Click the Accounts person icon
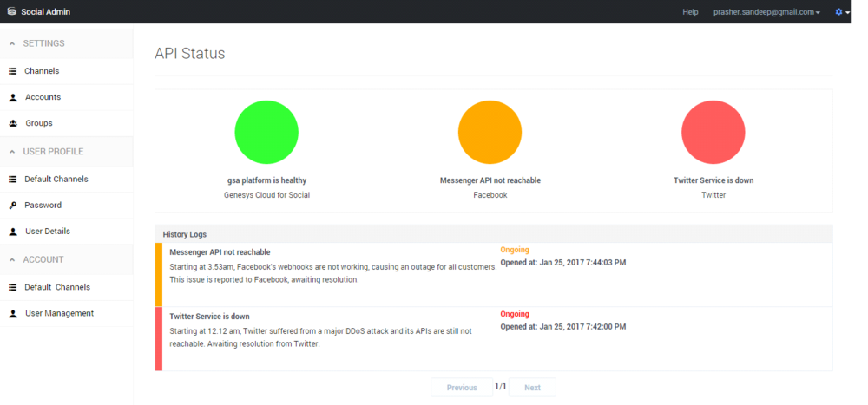This screenshot has height=405, width=868. (x=13, y=97)
